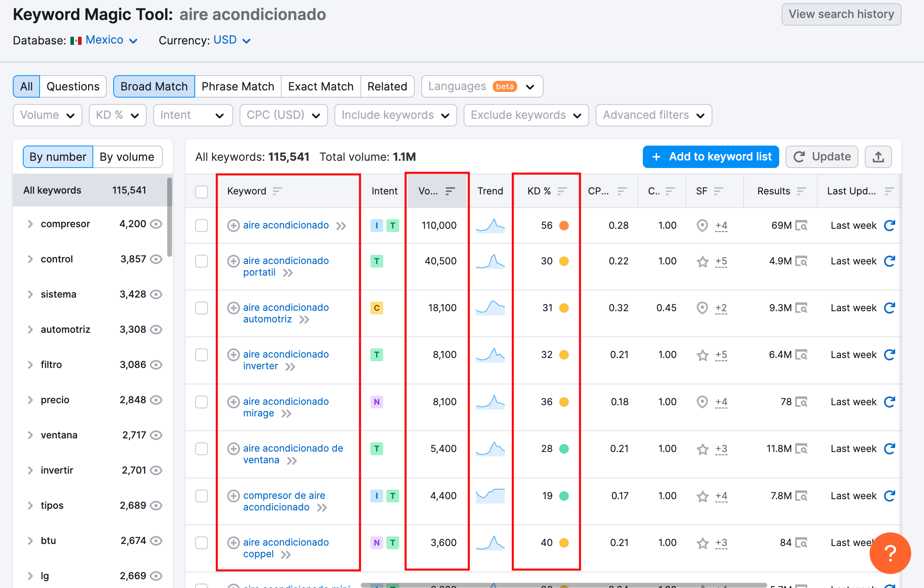
Task: Refresh the 'aire acondicionado portatil' row
Action: 890,261
